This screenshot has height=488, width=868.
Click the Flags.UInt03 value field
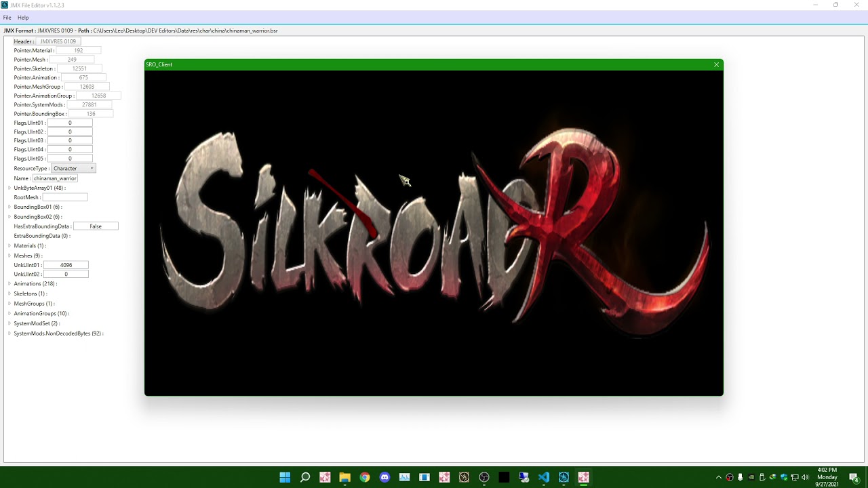(70, 140)
